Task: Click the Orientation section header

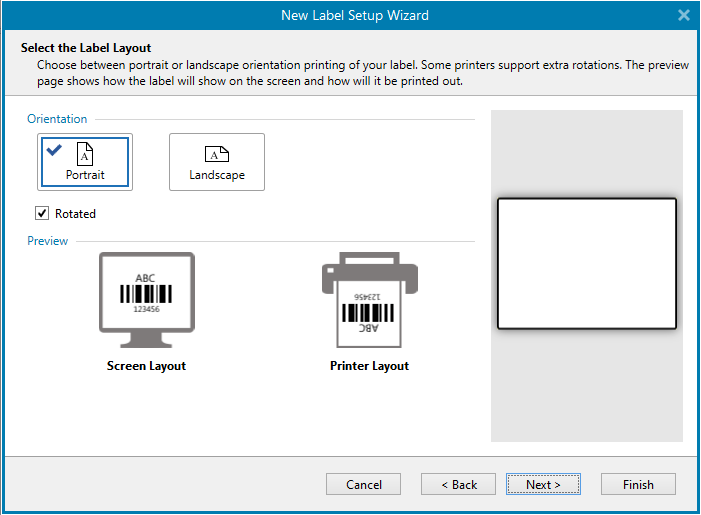Action: [x=57, y=119]
